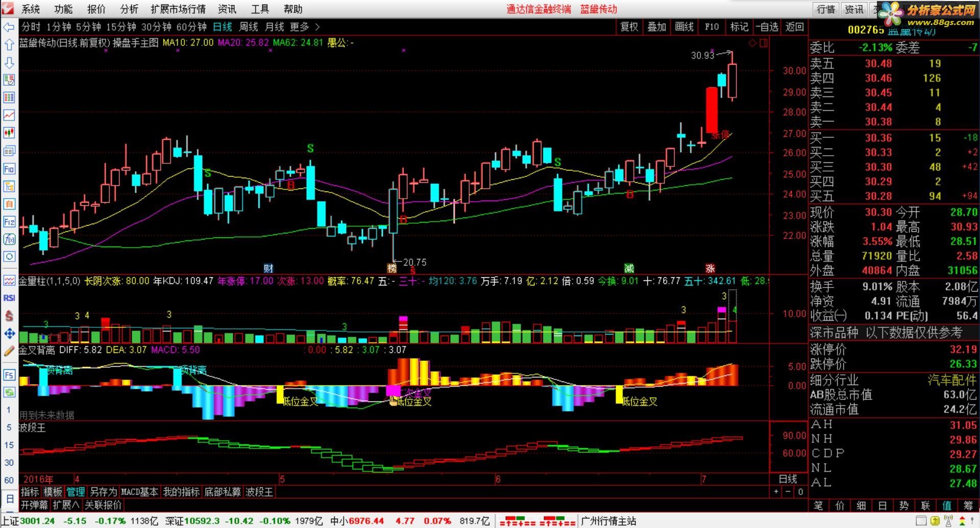Click the − zoom out button below chart
Viewport: 980px width, 528px height.
coord(788,492)
